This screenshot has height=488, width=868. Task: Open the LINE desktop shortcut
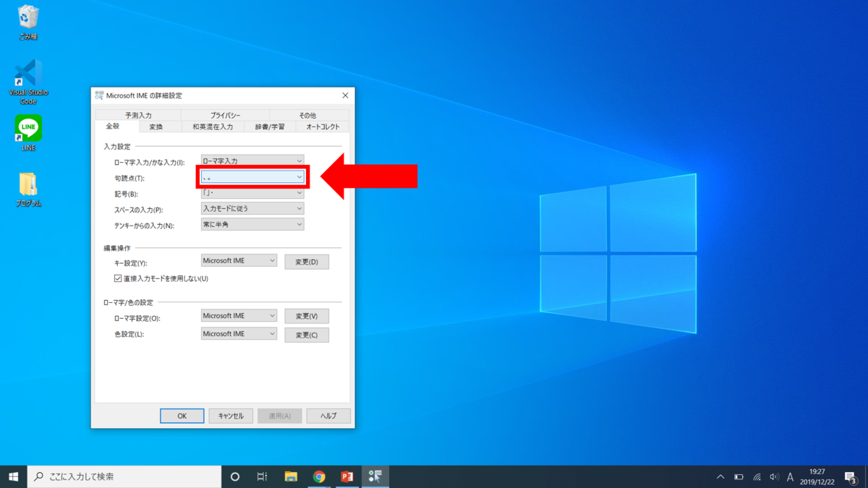28,133
